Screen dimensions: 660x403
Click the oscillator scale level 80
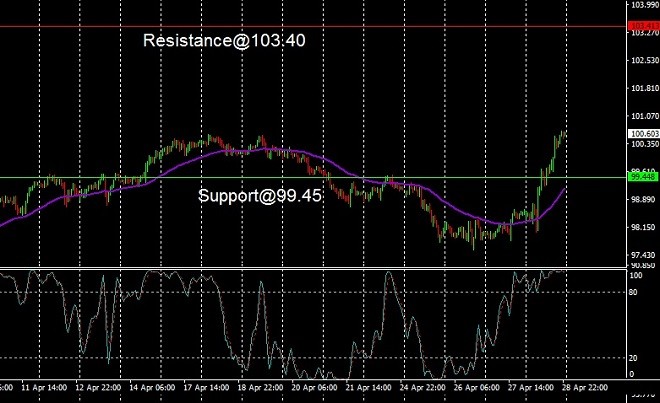point(633,292)
